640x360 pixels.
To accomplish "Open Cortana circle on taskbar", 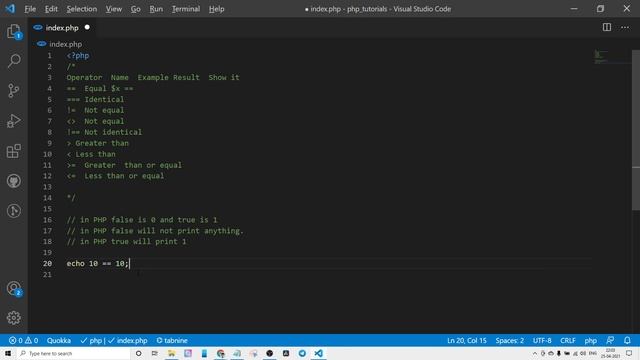I will pos(138,353).
